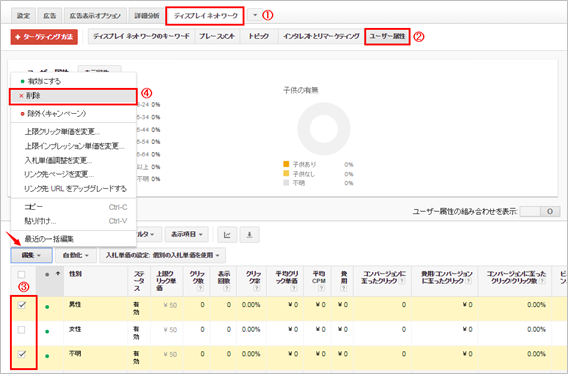Choose リンク先ページを変更 menu entry
The image size is (568, 374).
click(74, 174)
